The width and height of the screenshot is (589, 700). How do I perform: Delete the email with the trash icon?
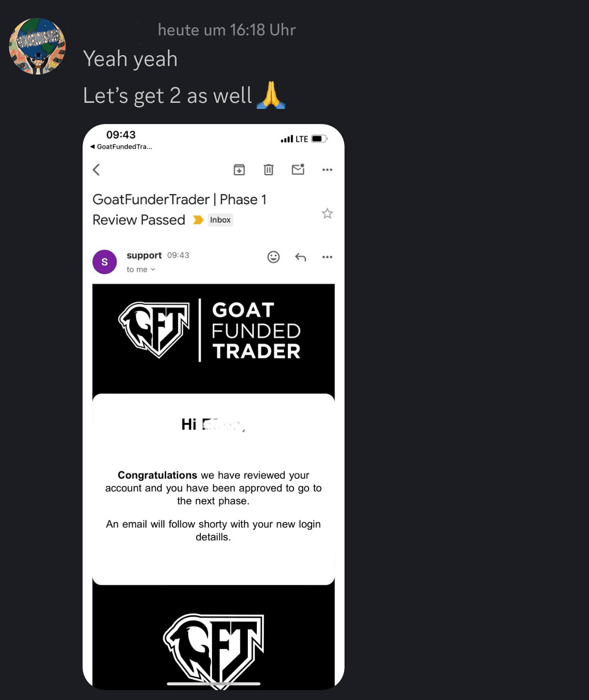click(269, 170)
